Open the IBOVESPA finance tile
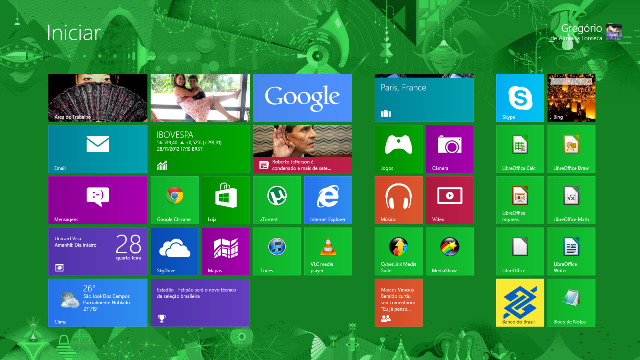 click(x=200, y=149)
